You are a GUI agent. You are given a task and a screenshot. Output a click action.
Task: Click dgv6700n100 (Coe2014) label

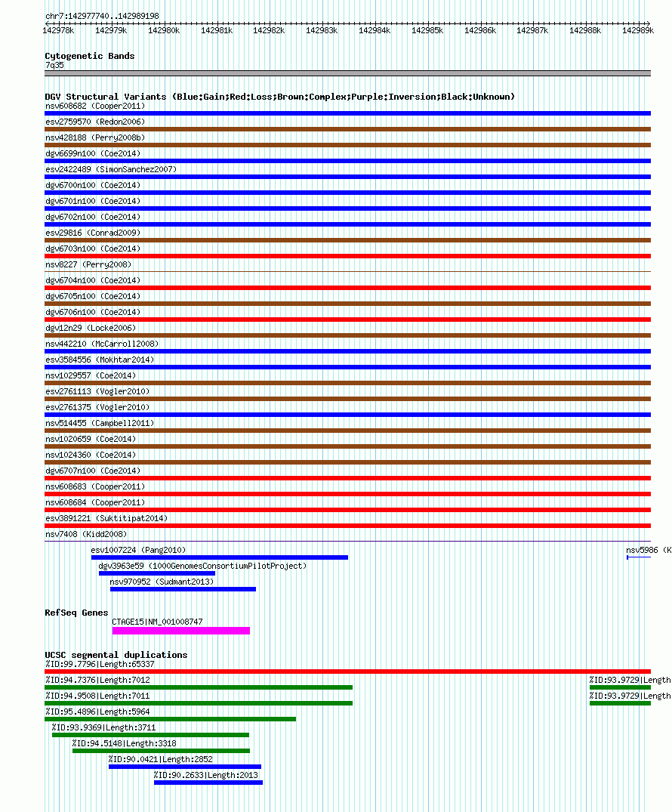click(x=93, y=185)
